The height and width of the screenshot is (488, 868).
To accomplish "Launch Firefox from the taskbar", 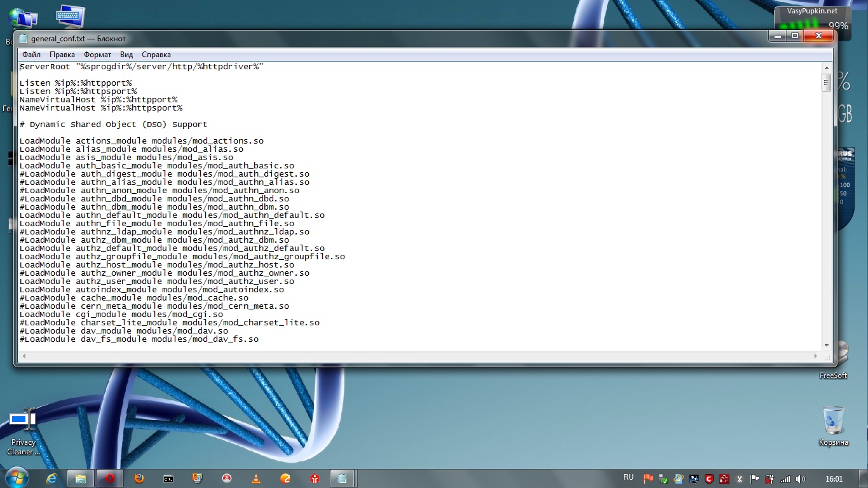I will point(139,478).
